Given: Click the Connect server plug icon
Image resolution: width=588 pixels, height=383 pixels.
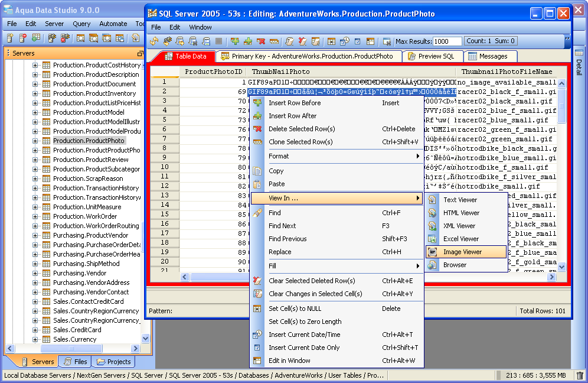Looking at the screenshot, I should coord(52,38).
